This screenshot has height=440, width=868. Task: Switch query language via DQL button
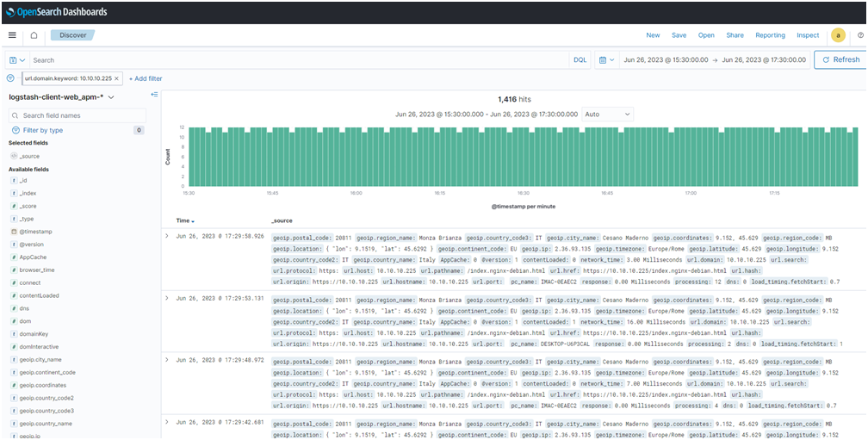click(580, 59)
